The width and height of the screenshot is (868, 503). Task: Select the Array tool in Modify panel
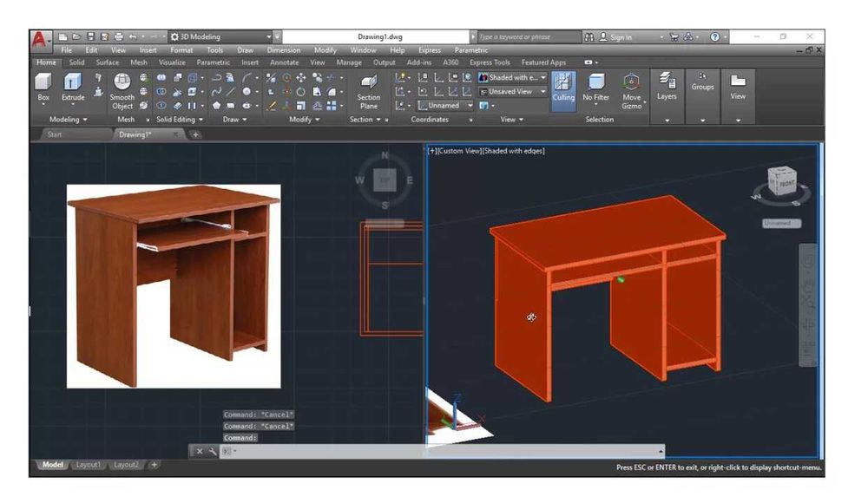332,105
